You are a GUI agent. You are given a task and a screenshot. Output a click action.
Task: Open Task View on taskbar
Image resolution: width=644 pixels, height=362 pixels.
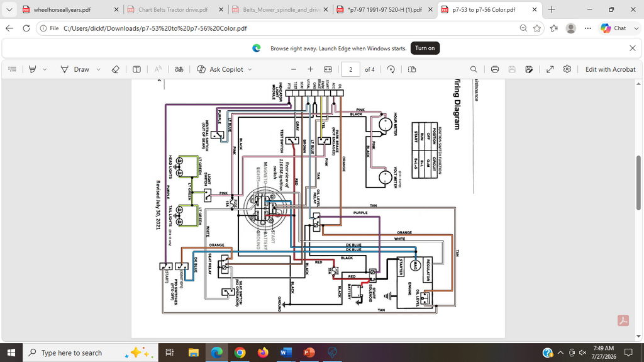169,353
